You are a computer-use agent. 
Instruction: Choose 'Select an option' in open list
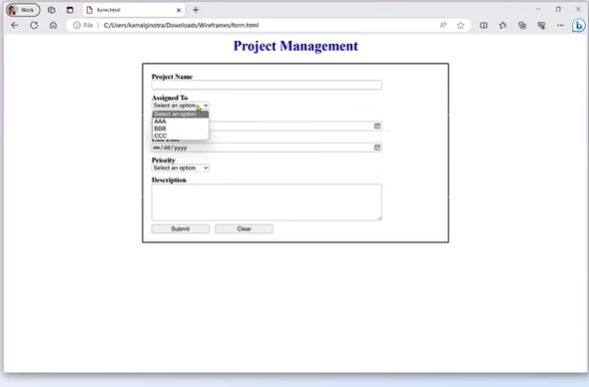[x=180, y=114]
